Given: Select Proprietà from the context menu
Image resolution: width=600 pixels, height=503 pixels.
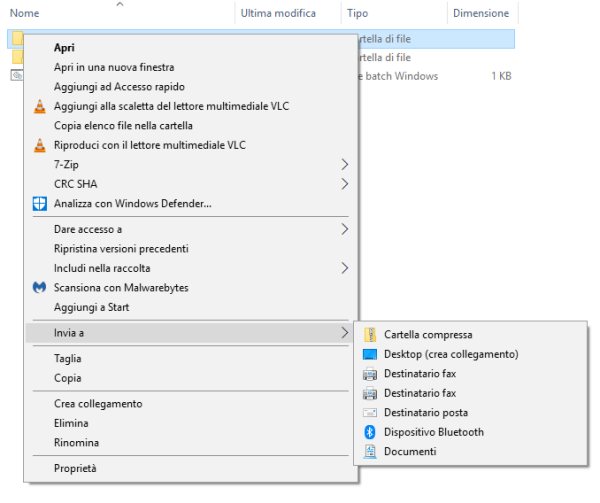Looking at the screenshot, I should click(75, 468).
